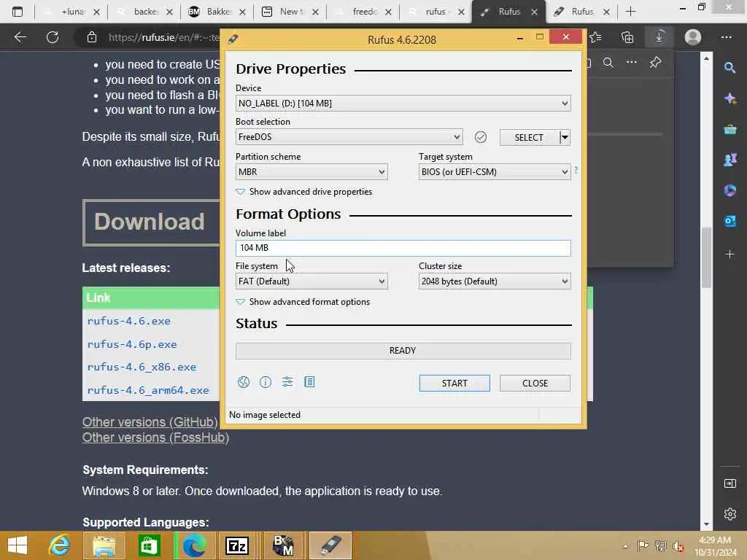Switch to the +luna browser tab

[x=71, y=12]
